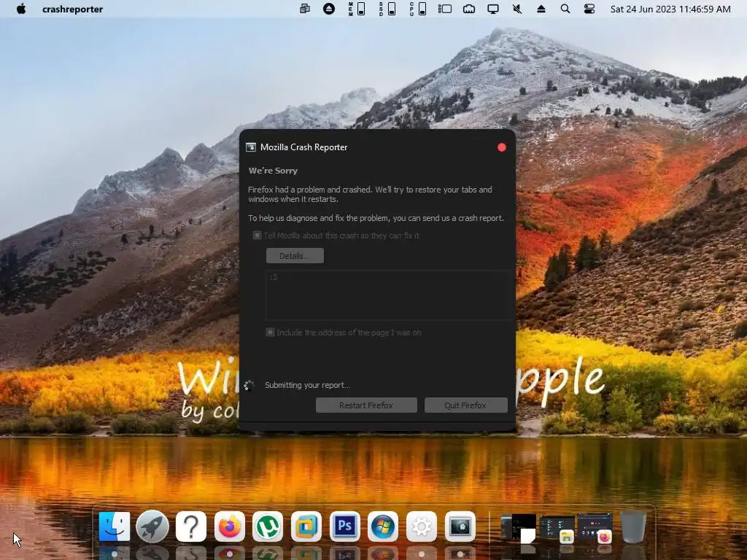
Task: Toggle 'Include the address of the page'
Action: click(270, 332)
